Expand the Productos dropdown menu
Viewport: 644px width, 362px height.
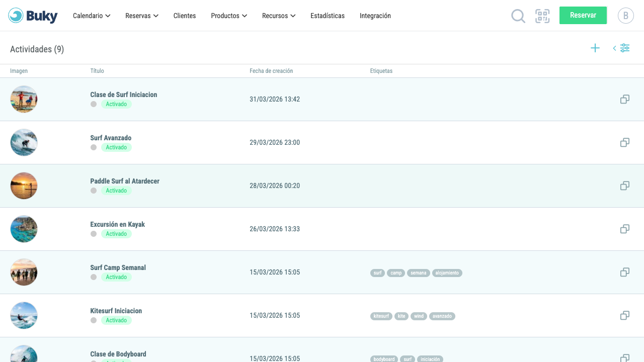(229, 16)
